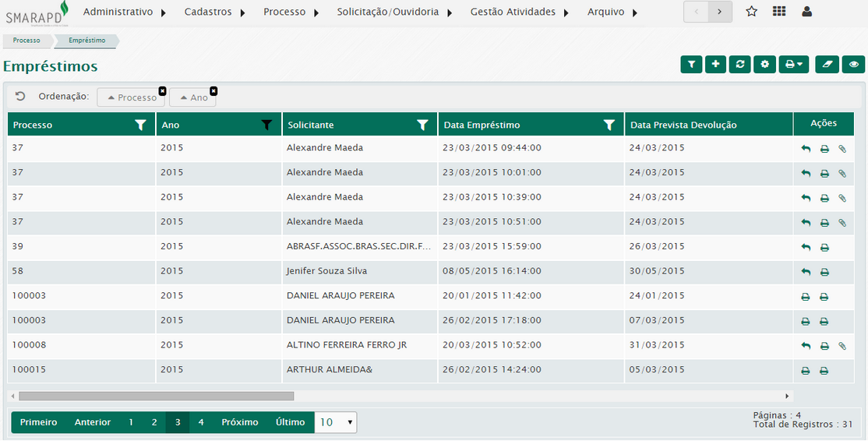Remove the Ano sort tag

(213, 91)
